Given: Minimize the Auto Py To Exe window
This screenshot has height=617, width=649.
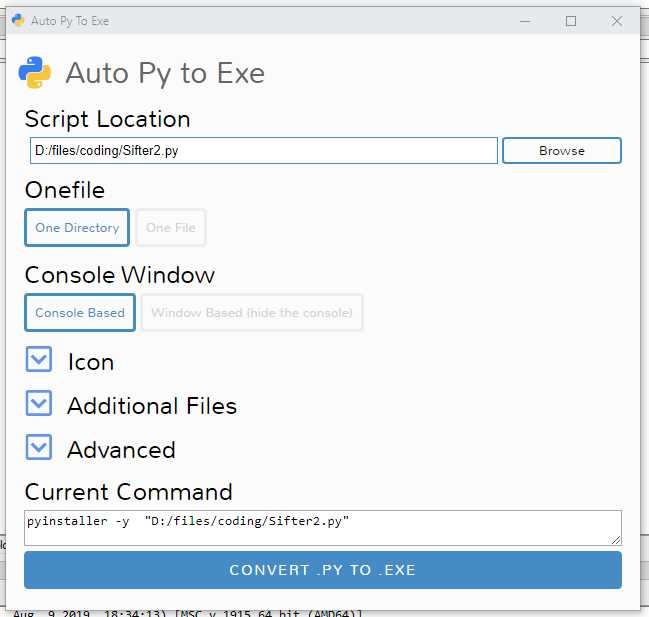Looking at the screenshot, I should [x=525, y=21].
